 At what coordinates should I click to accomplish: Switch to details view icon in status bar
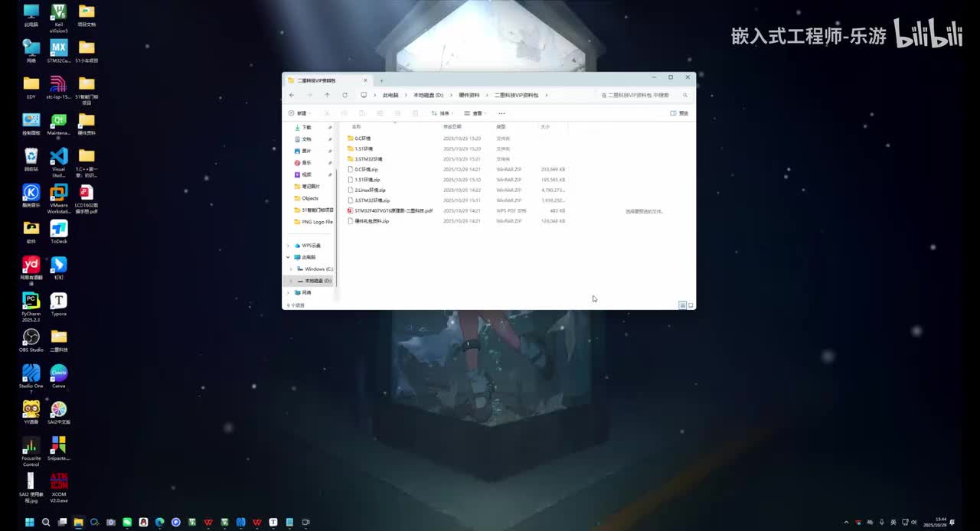[x=682, y=305]
